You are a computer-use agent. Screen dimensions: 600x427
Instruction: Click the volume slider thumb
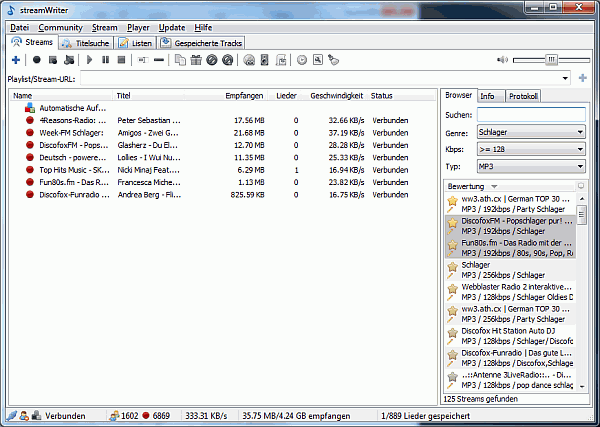point(551,60)
